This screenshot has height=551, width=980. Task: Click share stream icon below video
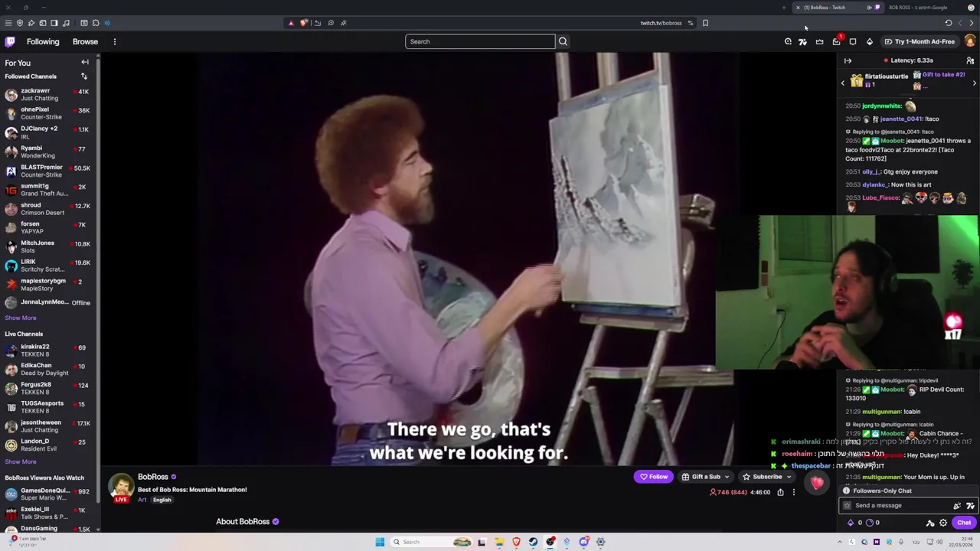click(780, 492)
